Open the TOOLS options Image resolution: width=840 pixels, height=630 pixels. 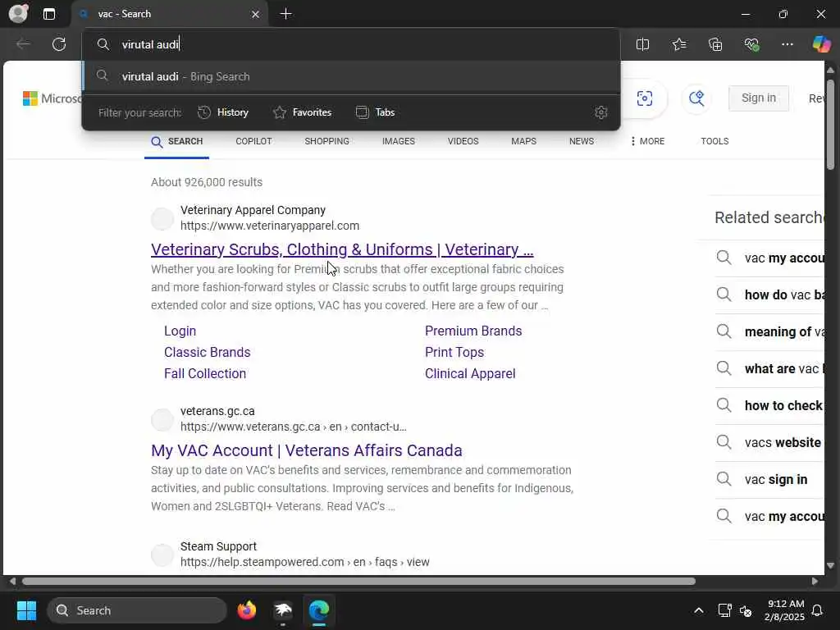click(x=714, y=141)
